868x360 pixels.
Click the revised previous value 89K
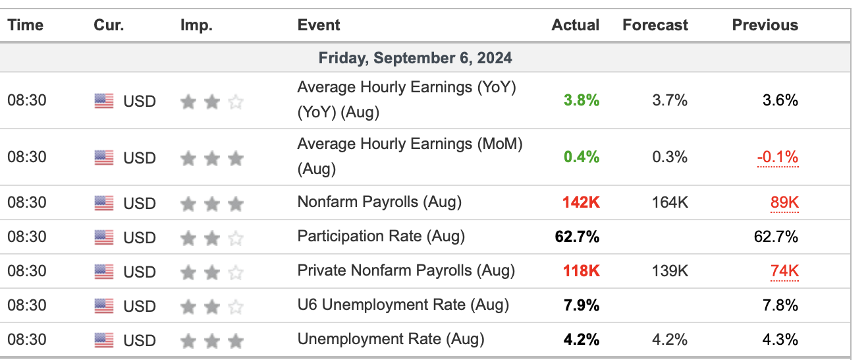click(784, 202)
